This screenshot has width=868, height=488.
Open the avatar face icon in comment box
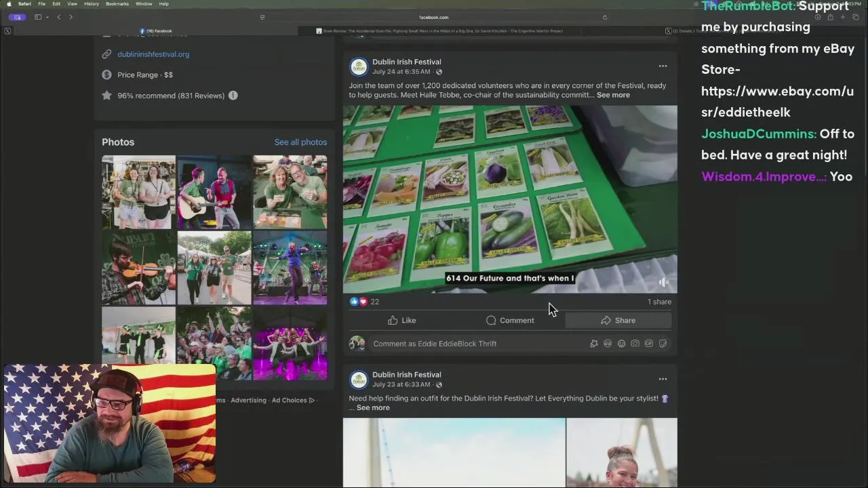608,344
